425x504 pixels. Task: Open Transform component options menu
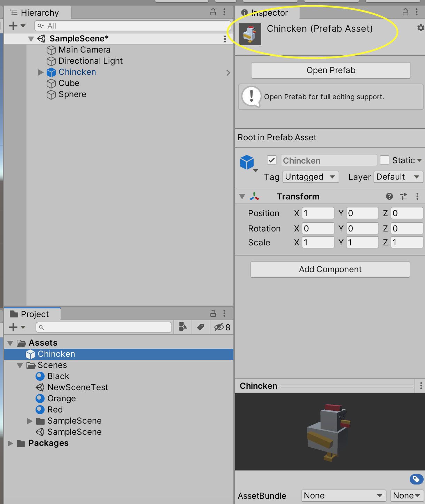(417, 196)
